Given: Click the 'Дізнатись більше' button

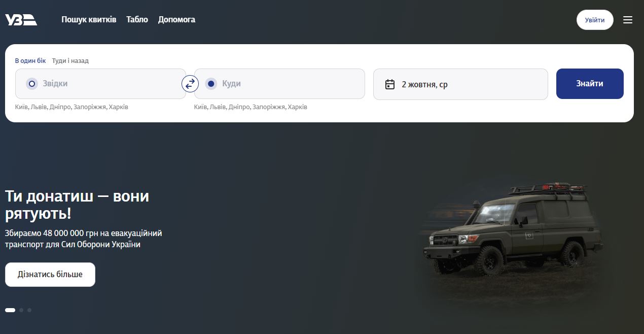Looking at the screenshot, I should [x=50, y=275].
